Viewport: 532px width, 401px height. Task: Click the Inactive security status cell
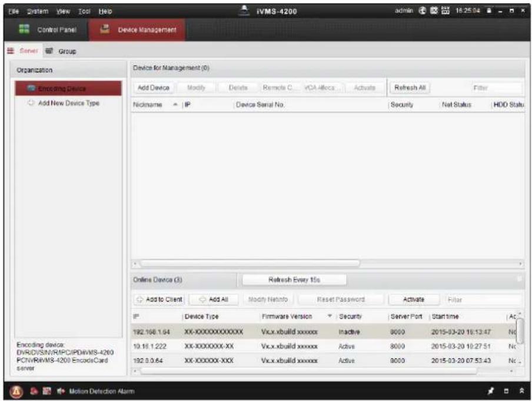point(350,332)
